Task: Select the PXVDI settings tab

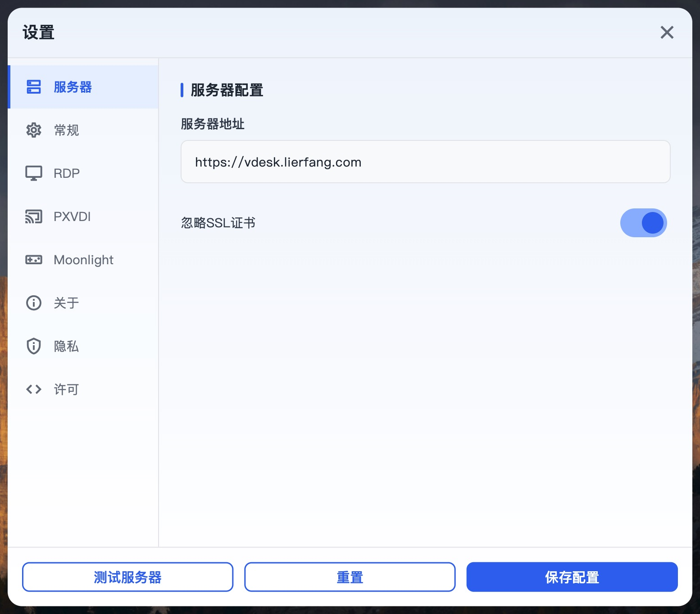Action: [83, 217]
